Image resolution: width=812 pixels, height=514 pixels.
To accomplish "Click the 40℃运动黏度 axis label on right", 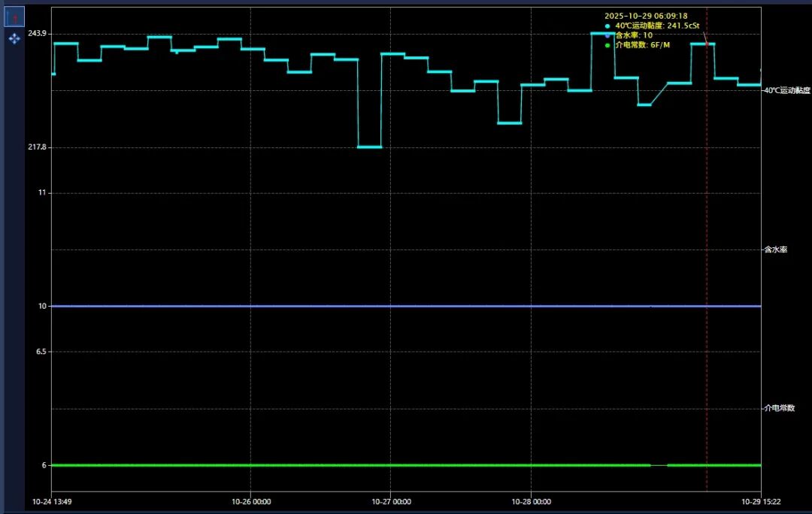I will tap(786, 90).
